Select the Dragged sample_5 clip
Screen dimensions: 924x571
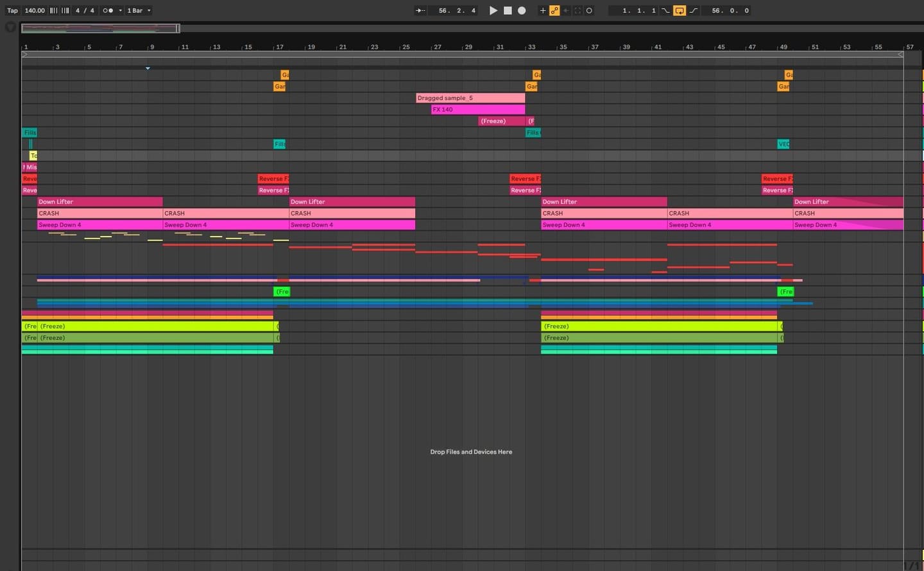470,98
